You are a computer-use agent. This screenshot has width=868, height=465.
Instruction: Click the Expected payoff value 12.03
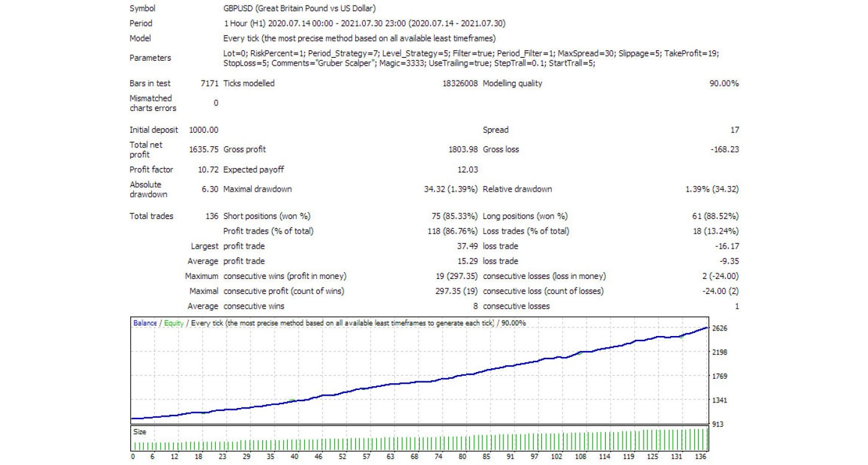click(467, 169)
